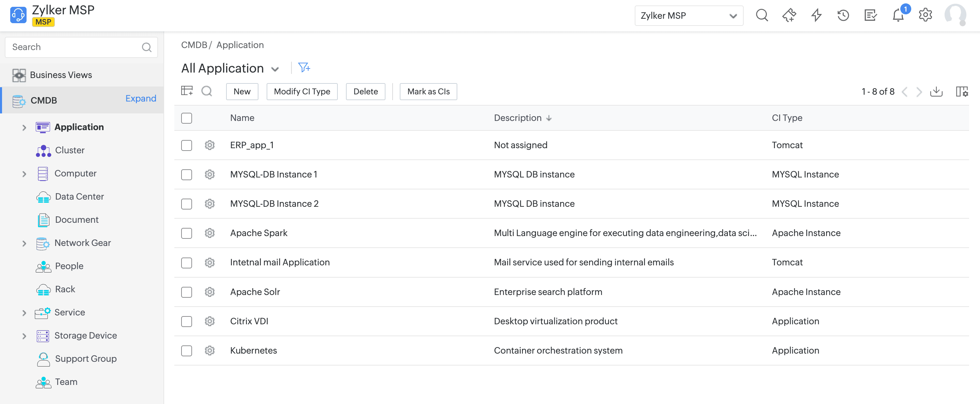Click the quick actions lightning icon
The width and height of the screenshot is (980, 404).
click(816, 16)
